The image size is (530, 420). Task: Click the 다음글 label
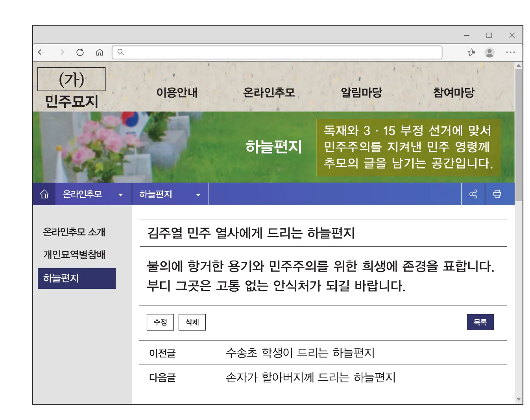tap(162, 377)
